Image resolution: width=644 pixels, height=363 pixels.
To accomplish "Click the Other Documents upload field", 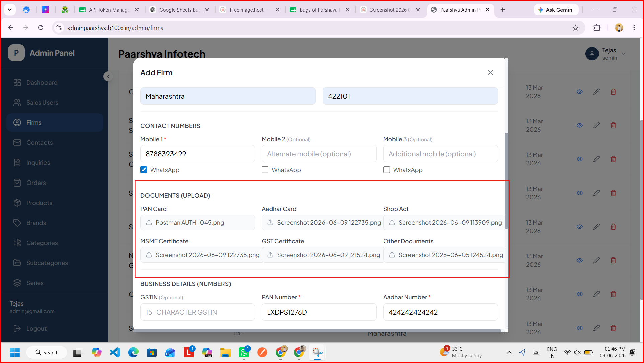I will click(444, 255).
